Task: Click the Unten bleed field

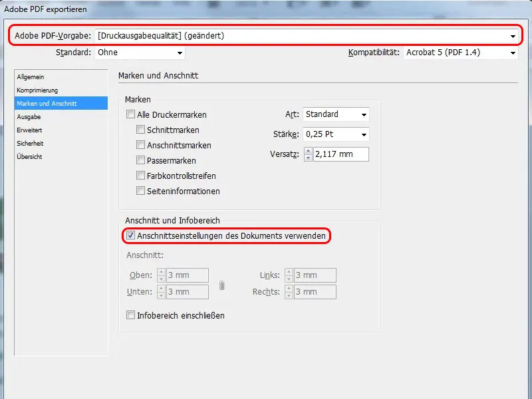Action: [188, 292]
